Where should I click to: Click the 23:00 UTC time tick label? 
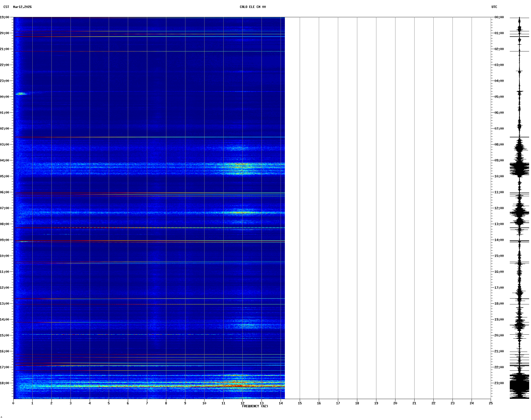click(499, 383)
